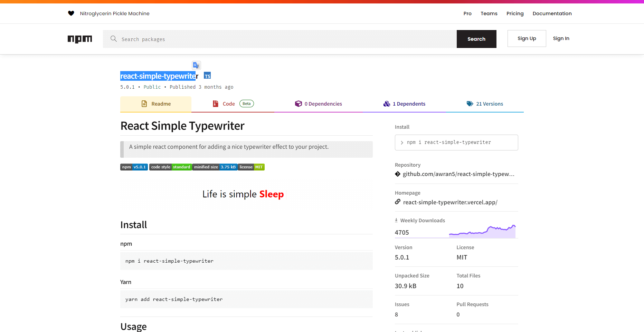Open react-simple-typewriter.vercel.app homepage link
Image resolution: width=644 pixels, height=332 pixels.
(x=450, y=202)
